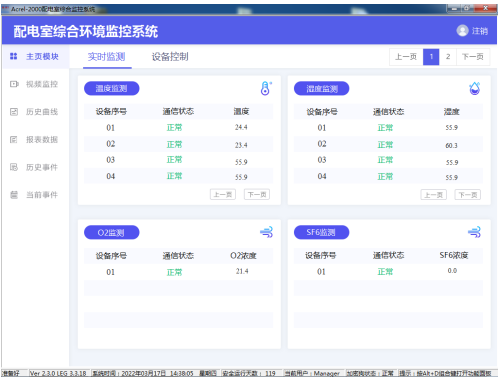Click the version Ver 2.3.0 status entry
This screenshot has height=388, width=501.
(58, 373)
